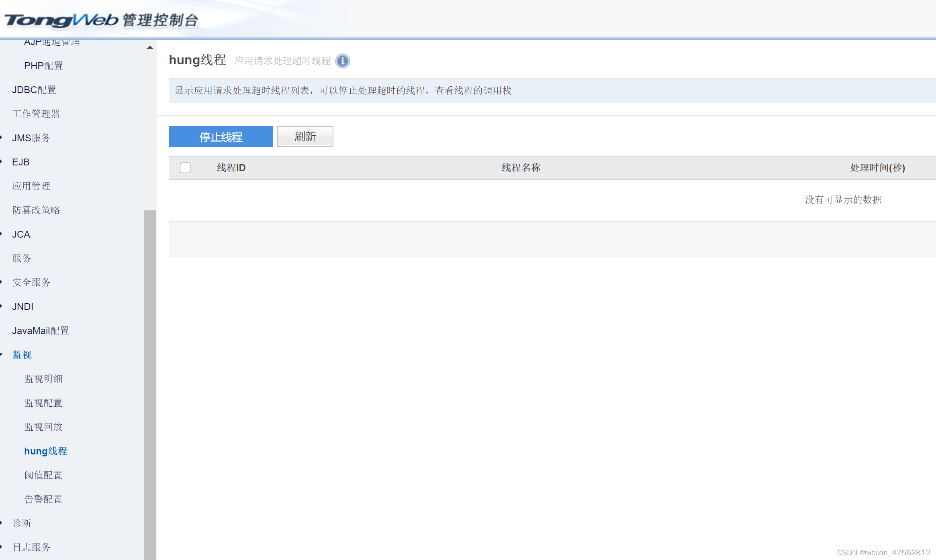Click sidebar scroll up arrow
The image size is (936, 560).
pyautogui.click(x=150, y=47)
